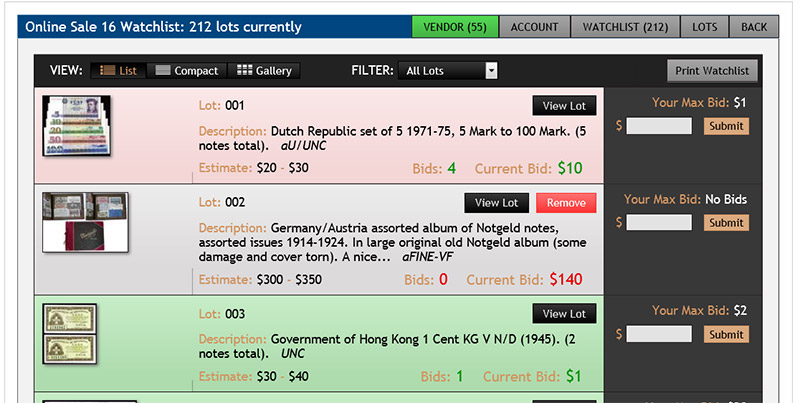The height and width of the screenshot is (403, 800).
Task: Switch to Gallery view
Action: 264,71
